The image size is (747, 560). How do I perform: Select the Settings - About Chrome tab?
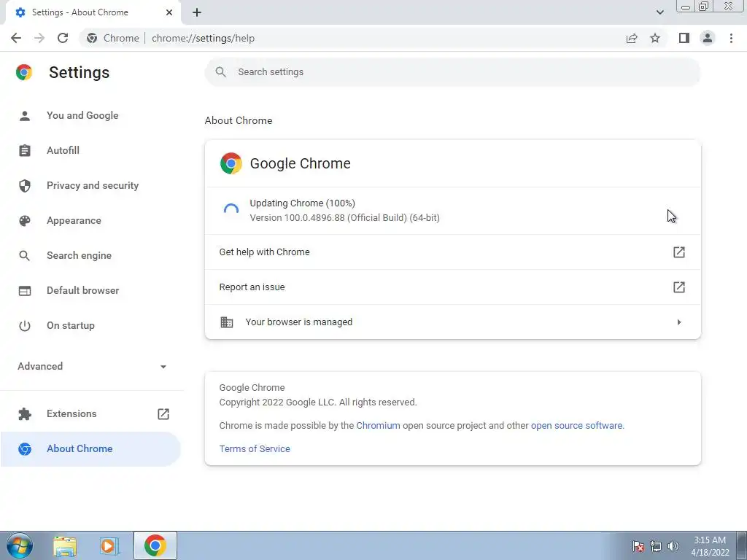tap(93, 12)
